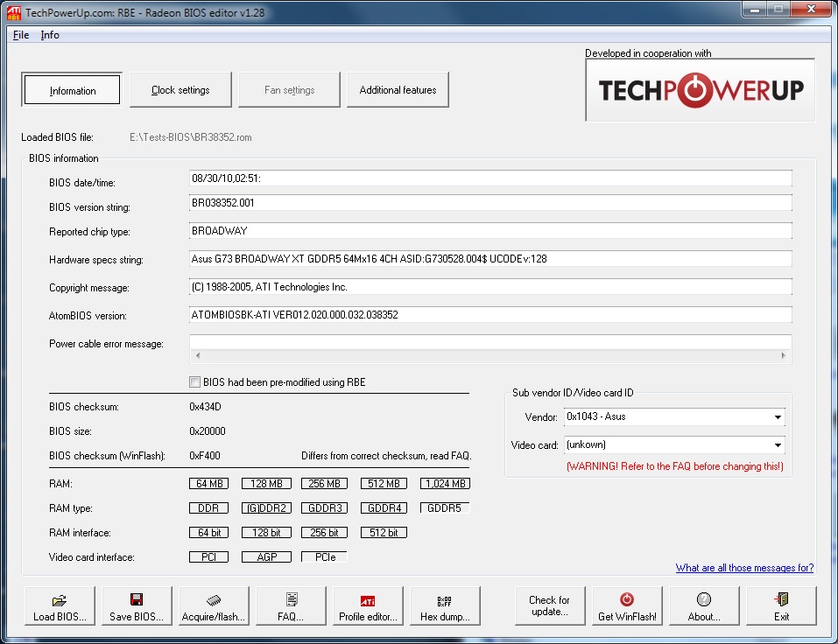Click the Get WinFlash power icon

pos(627,600)
